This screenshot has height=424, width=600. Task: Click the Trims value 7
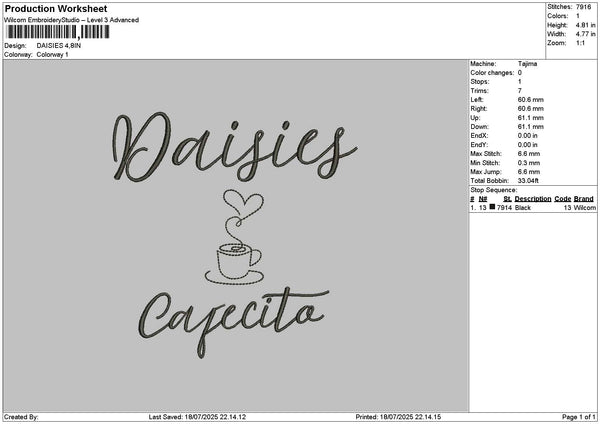point(520,91)
